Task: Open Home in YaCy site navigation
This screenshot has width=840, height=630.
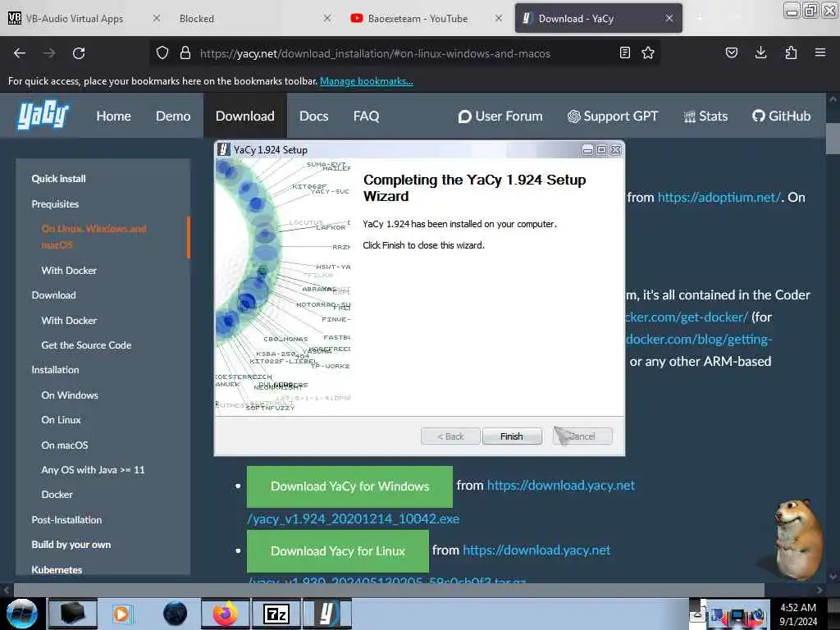Action: click(x=113, y=116)
